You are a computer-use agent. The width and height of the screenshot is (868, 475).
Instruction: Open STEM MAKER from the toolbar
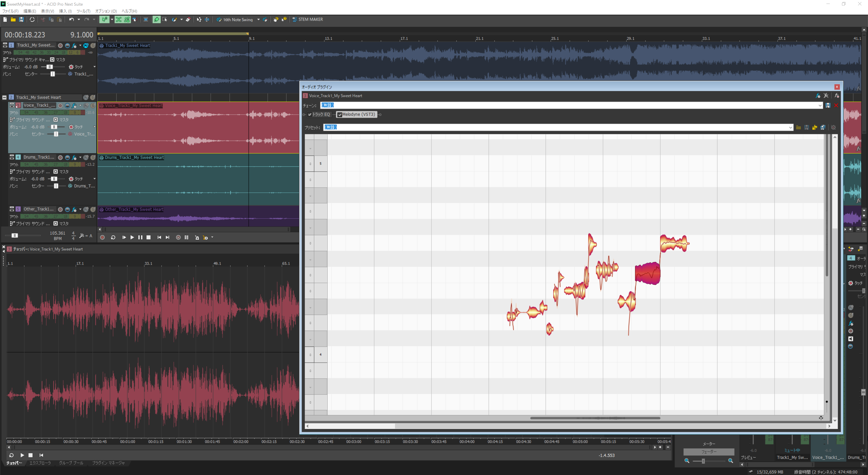307,19
